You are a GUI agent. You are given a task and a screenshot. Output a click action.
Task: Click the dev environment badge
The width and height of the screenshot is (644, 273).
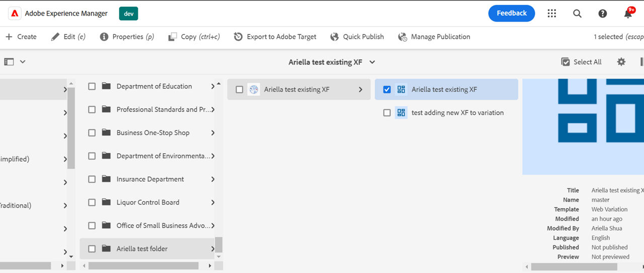[x=129, y=14]
